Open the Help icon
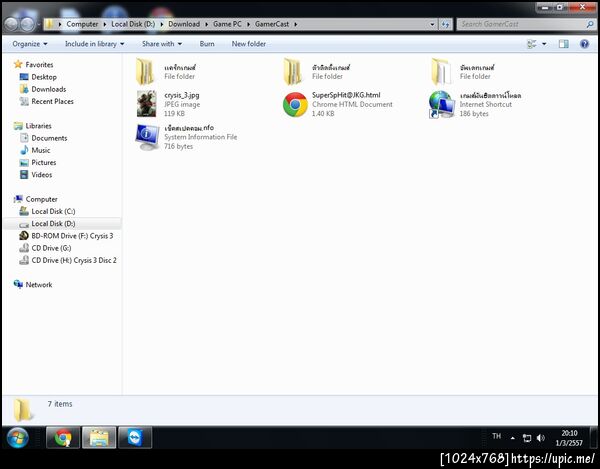 pyautogui.click(x=584, y=44)
